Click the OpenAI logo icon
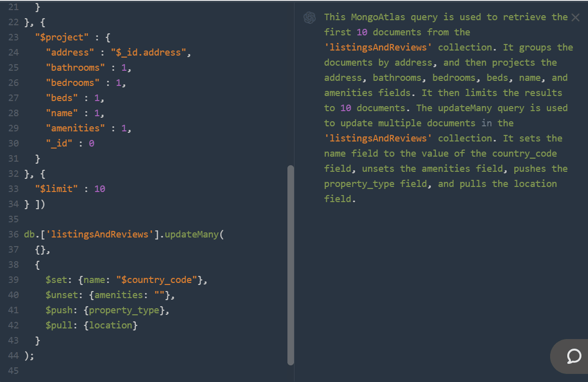 tap(310, 18)
